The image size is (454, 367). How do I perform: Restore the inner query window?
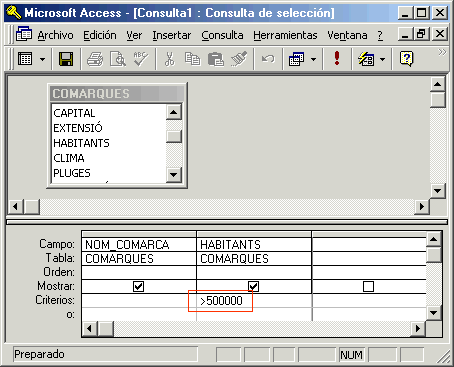click(x=421, y=33)
